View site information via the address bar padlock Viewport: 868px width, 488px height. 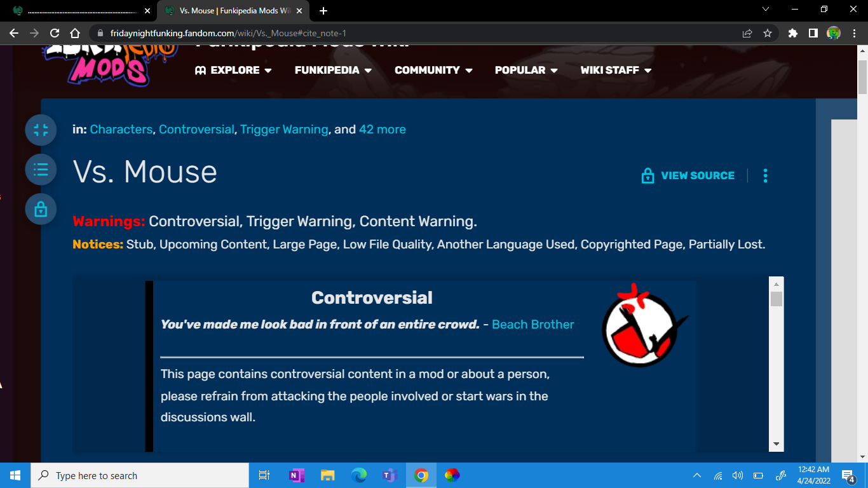(100, 33)
